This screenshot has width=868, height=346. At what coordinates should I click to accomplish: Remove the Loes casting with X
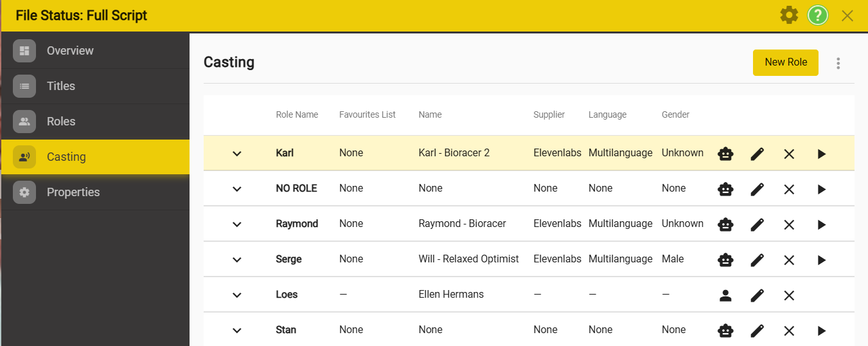coord(790,295)
